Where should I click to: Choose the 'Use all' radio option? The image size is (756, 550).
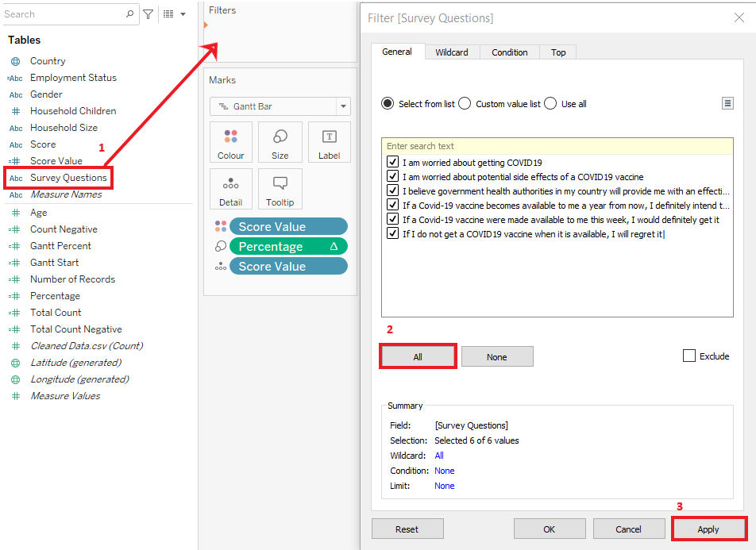550,104
